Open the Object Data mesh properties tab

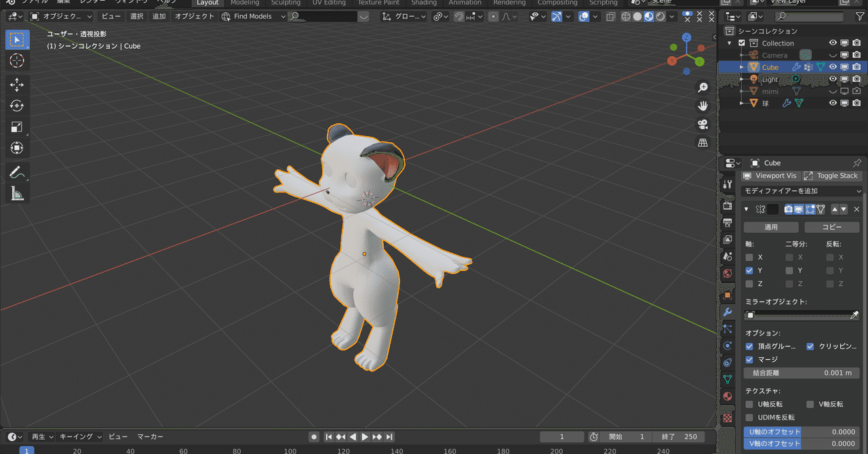tap(728, 379)
